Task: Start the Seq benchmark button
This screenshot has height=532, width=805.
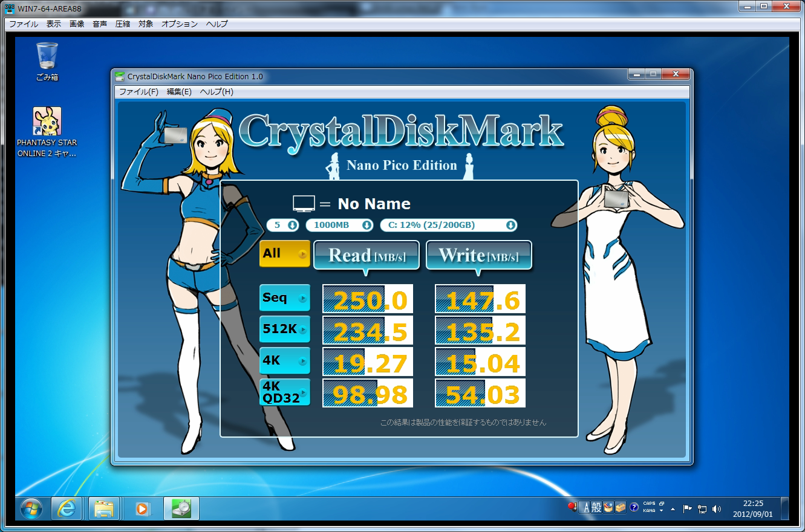Action: point(285,298)
